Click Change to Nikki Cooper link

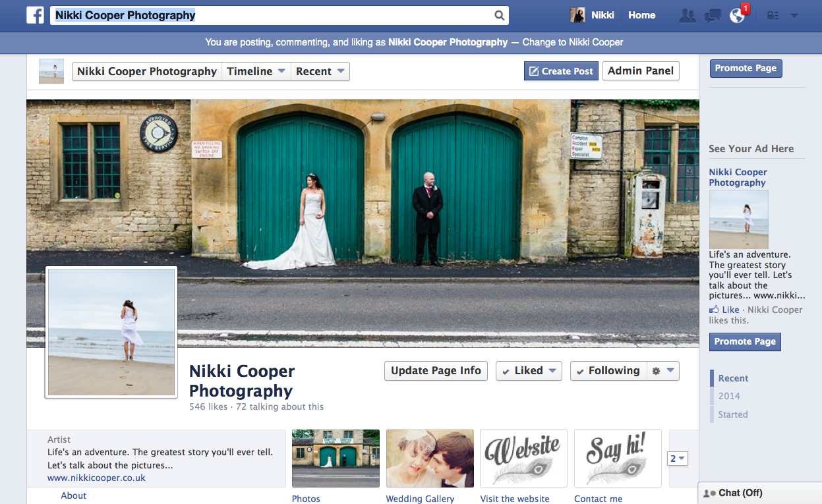tap(573, 42)
